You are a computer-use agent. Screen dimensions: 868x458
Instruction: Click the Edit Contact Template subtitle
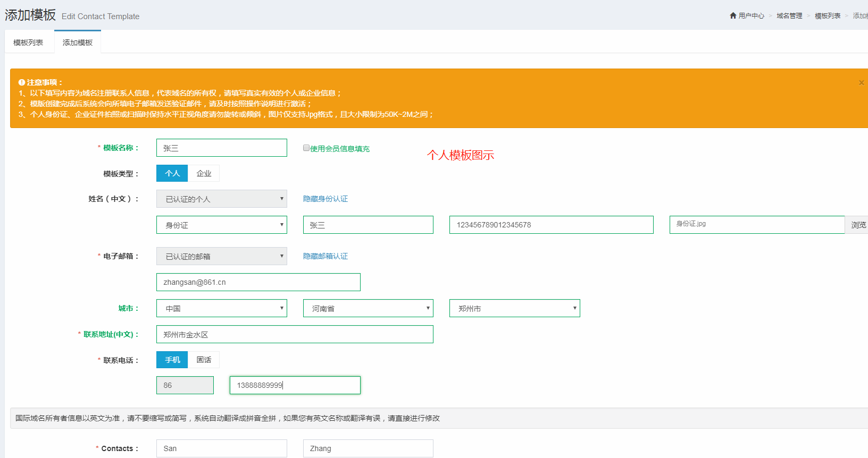point(101,16)
